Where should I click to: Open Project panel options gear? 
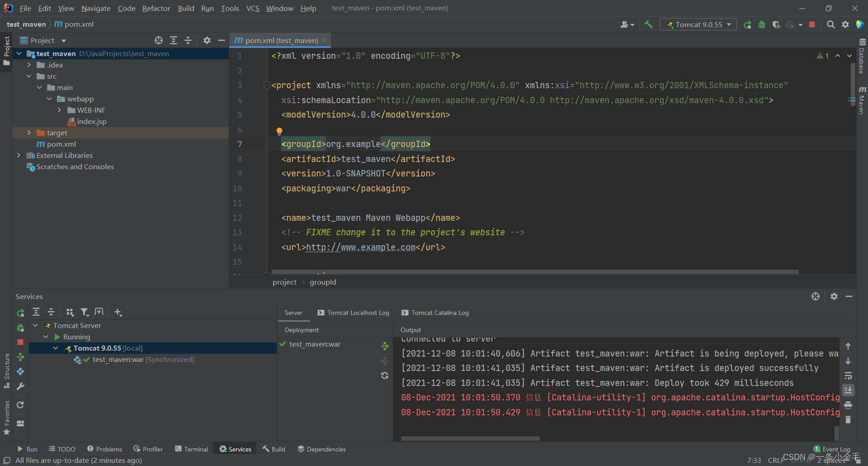click(207, 40)
